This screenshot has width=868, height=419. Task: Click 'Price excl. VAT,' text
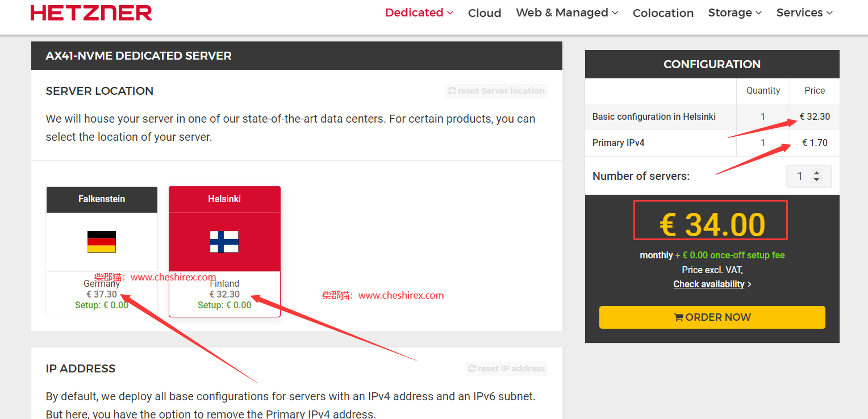coord(712,270)
